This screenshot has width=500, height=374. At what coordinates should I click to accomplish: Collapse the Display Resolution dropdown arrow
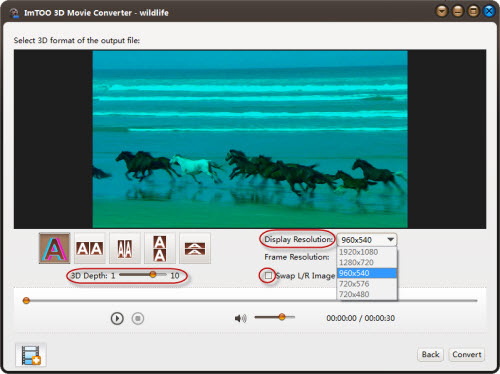(x=390, y=240)
